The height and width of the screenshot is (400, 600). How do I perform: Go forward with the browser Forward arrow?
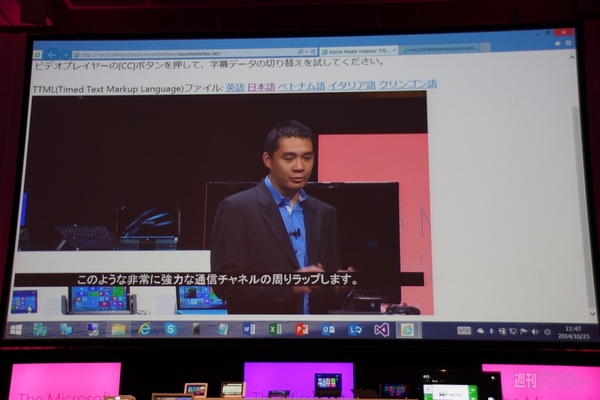[x=65, y=55]
